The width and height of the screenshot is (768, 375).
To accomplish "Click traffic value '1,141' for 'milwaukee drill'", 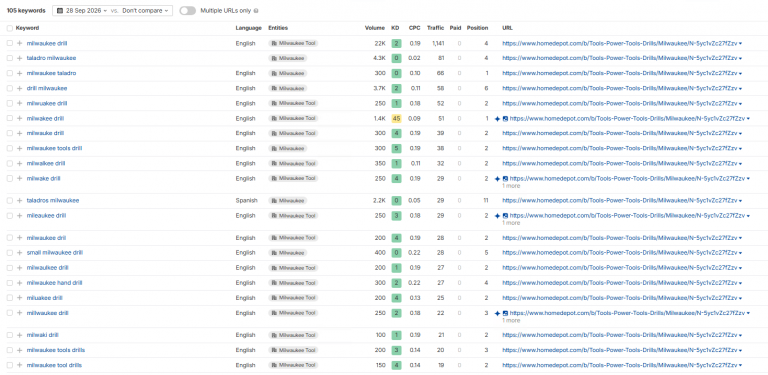I will (x=438, y=43).
